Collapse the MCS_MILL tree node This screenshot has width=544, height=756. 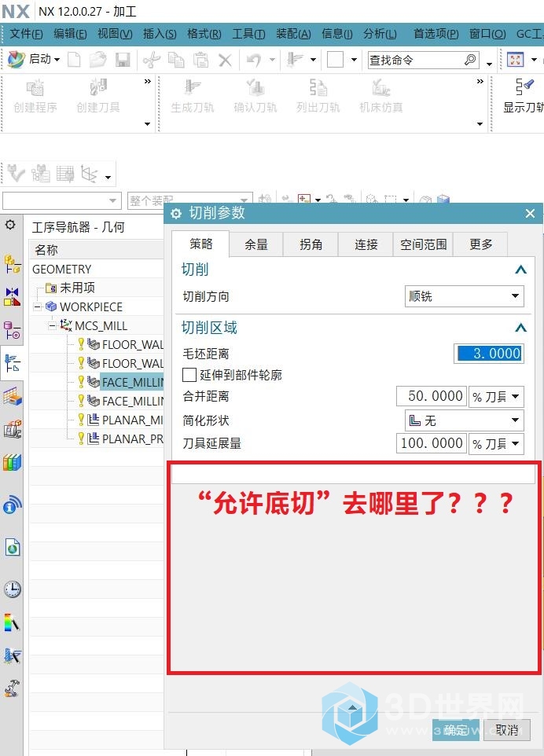[x=52, y=326]
